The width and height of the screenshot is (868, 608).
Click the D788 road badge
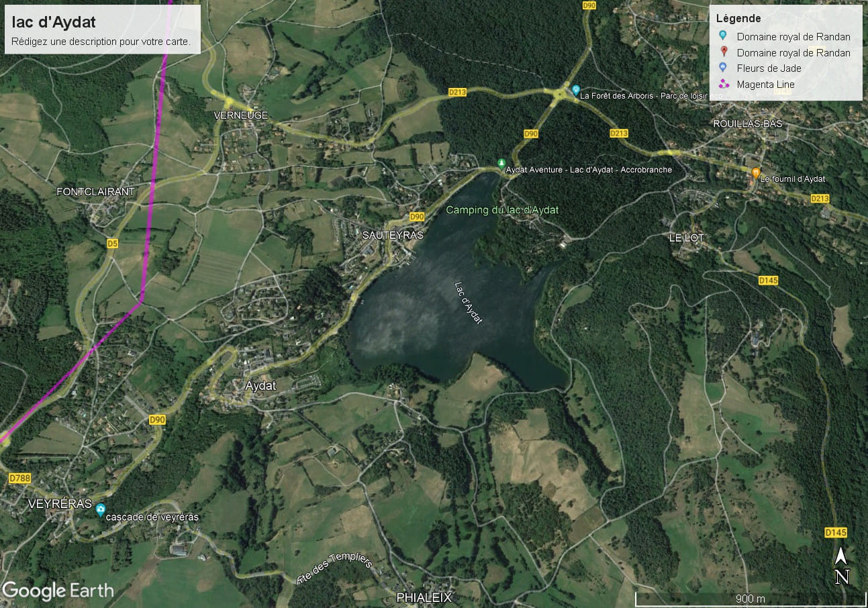coord(20,478)
